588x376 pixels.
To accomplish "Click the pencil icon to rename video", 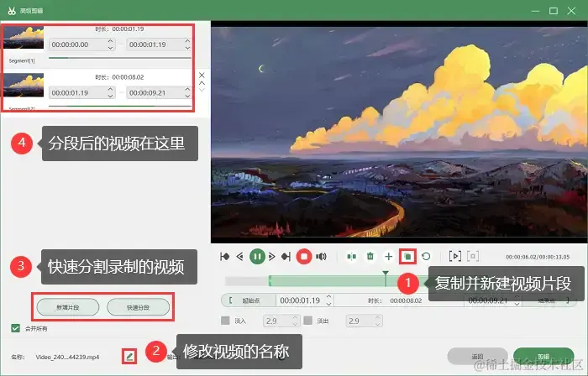I will coord(129,356).
